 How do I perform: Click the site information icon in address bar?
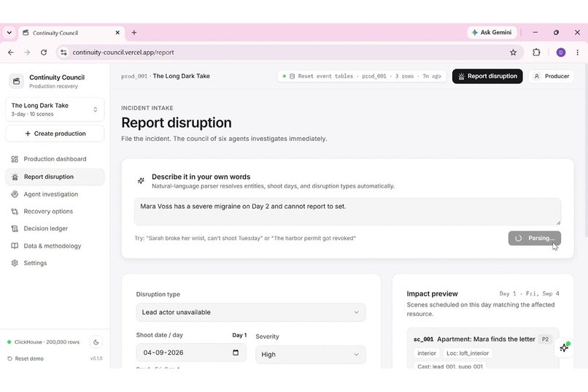point(63,53)
